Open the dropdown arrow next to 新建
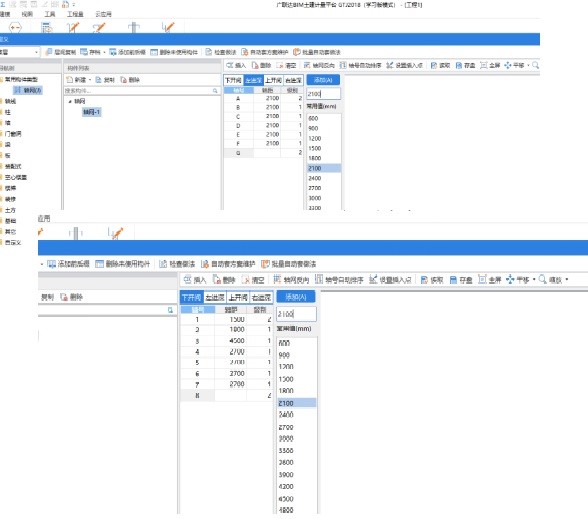588x519 pixels. pos(90,80)
